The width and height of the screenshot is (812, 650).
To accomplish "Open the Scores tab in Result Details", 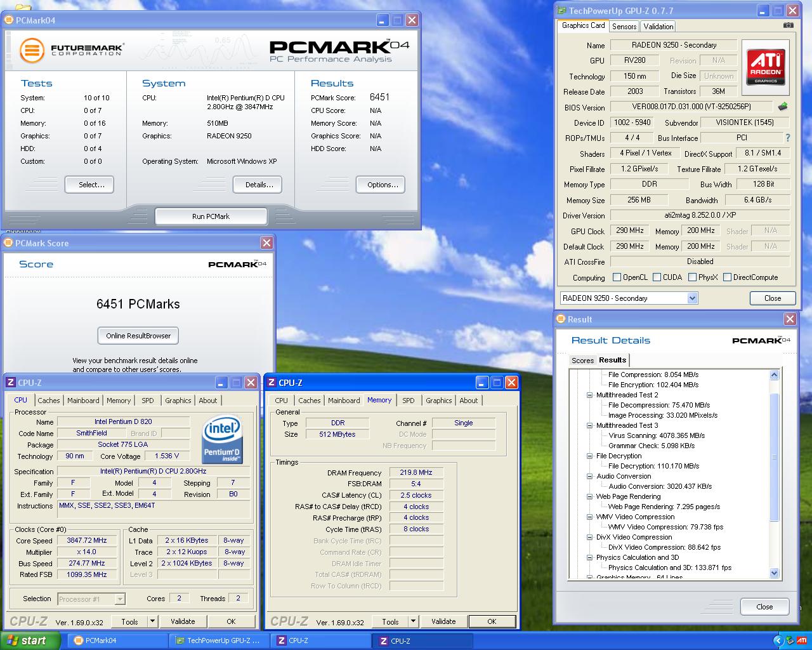I will pos(582,361).
